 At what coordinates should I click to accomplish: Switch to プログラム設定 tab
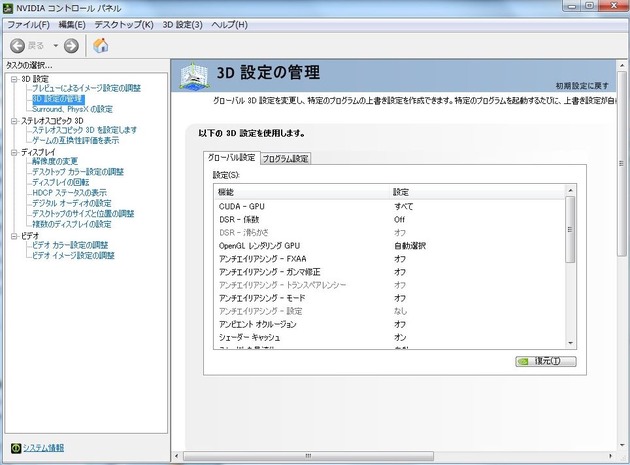285,159
